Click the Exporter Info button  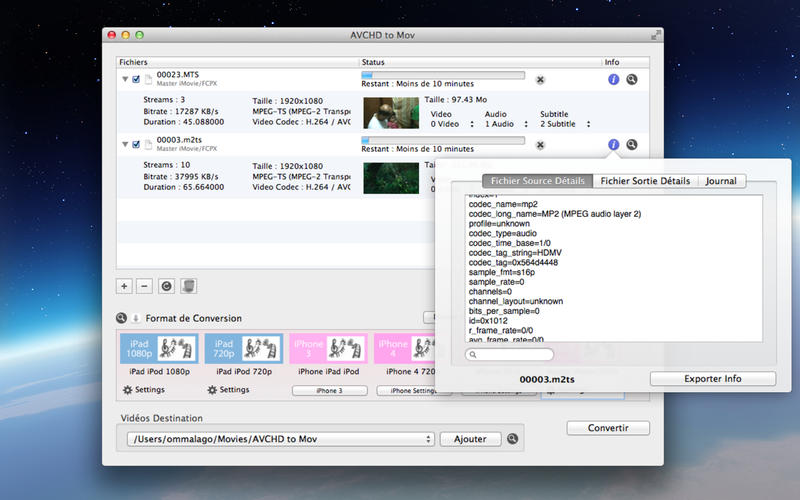712,379
